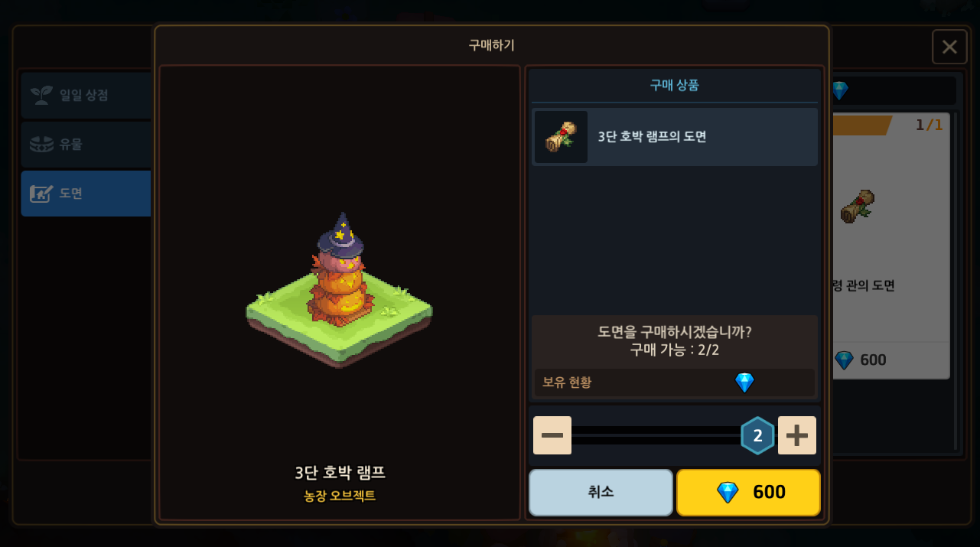Switch to the 유물 relics tab

pyautogui.click(x=86, y=144)
